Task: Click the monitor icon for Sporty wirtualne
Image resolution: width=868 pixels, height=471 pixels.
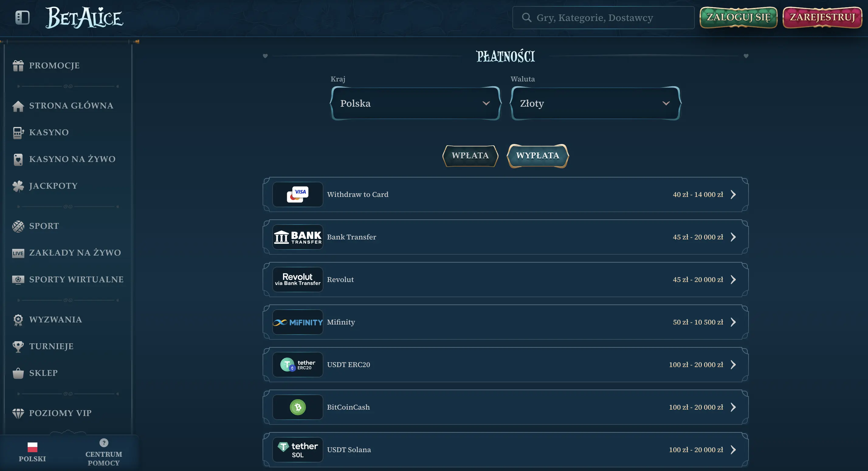Action: tap(18, 280)
